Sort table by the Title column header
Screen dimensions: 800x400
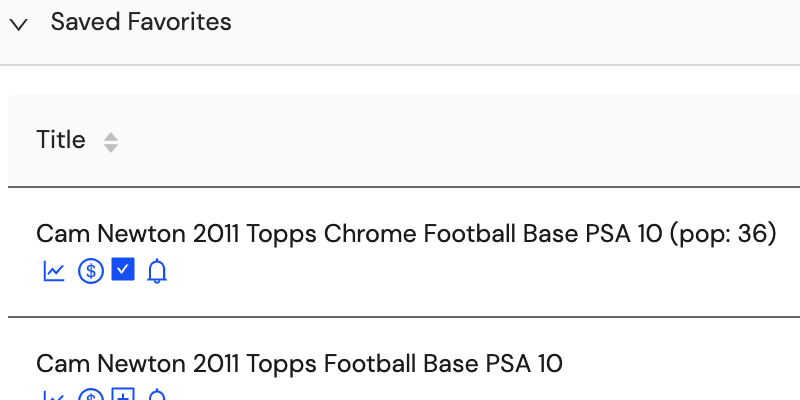click(x=61, y=140)
